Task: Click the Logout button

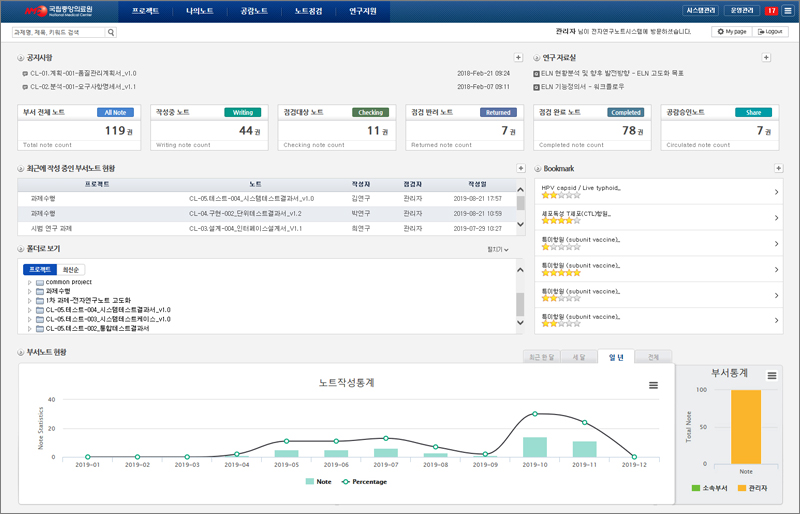Action: point(770,32)
